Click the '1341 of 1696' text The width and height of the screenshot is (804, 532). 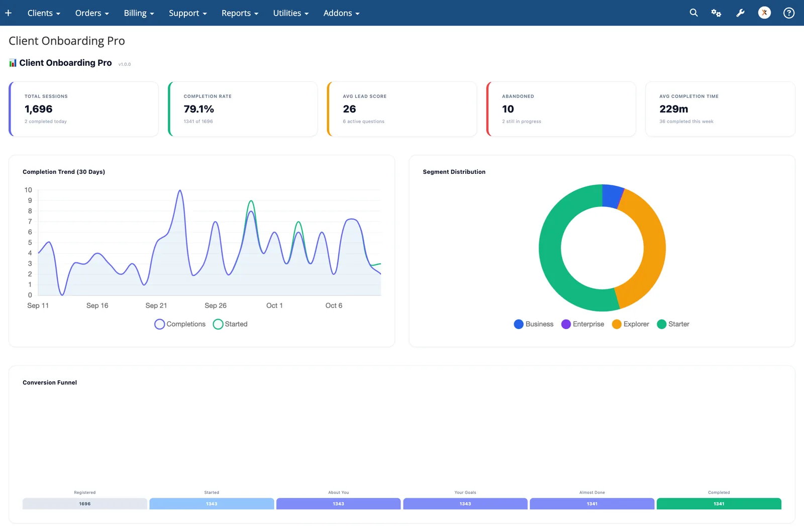[x=198, y=122]
